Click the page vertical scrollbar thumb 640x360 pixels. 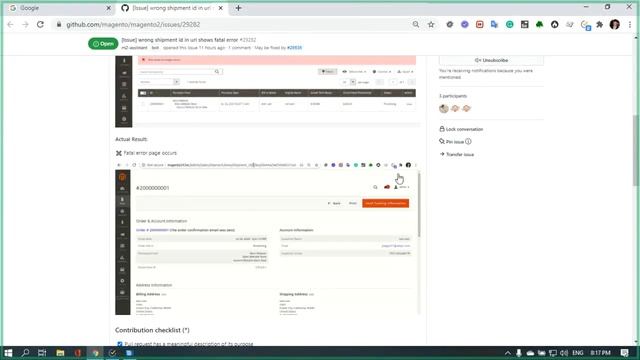point(636,150)
